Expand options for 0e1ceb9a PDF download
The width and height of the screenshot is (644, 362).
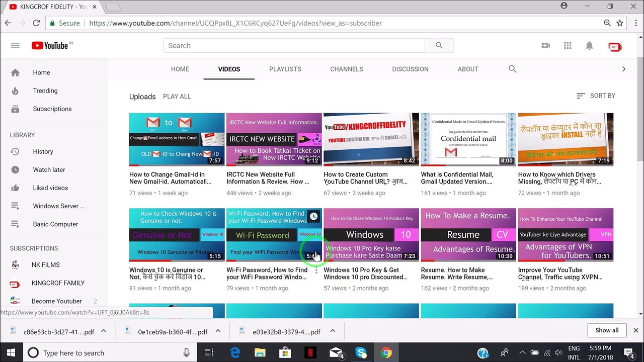[x=218, y=331]
